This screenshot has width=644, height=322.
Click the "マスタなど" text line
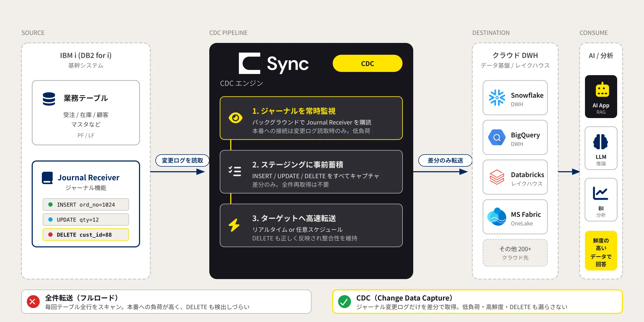pyautogui.click(x=86, y=125)
